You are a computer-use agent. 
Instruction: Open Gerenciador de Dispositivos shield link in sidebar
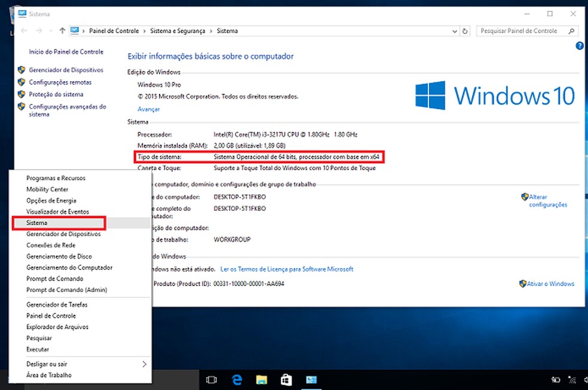66,70
